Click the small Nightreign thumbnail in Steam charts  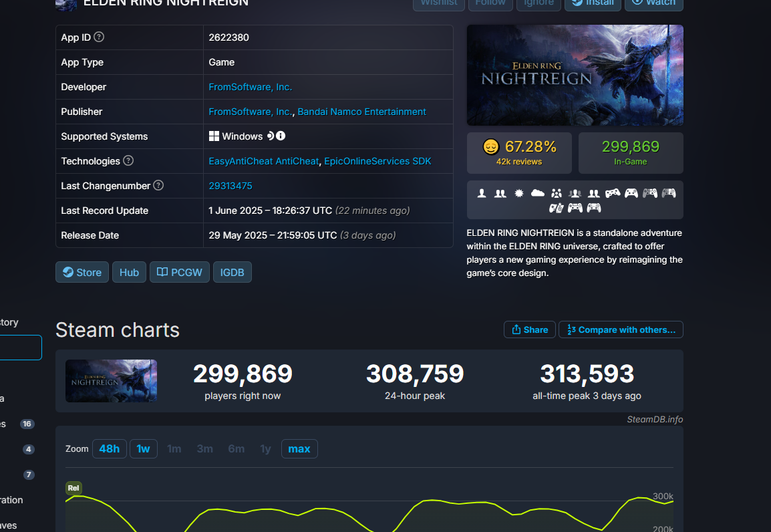111,380
